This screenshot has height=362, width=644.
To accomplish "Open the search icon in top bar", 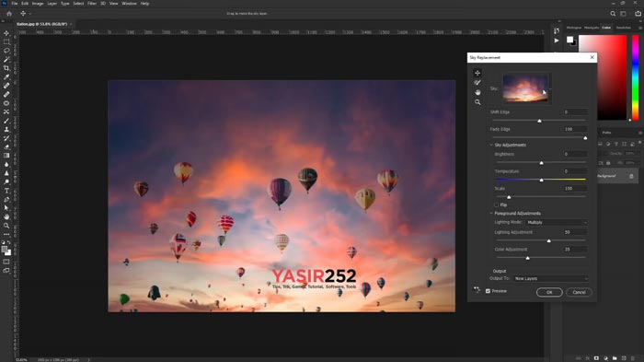I will pyautogui.click(x=613, y=14).
